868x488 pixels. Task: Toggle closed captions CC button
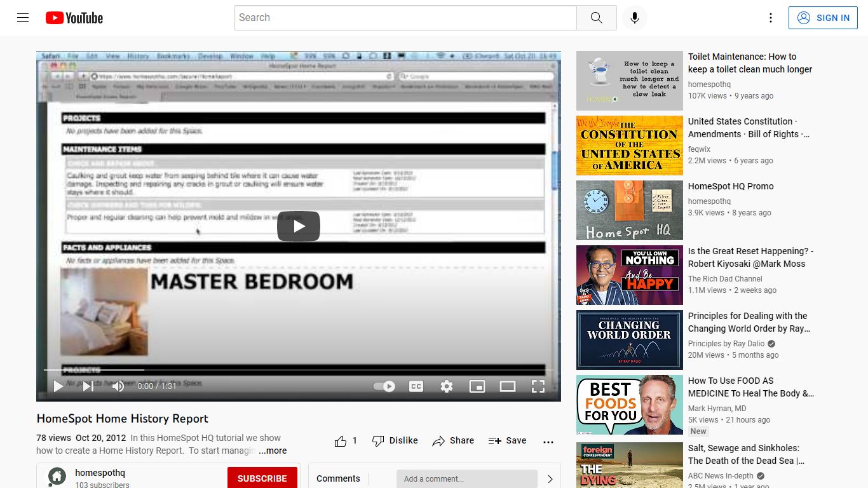click(x=416, y=386)
